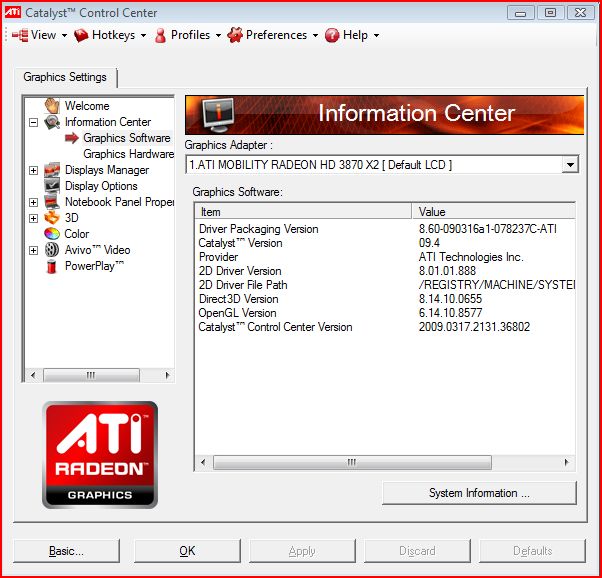Switch to Basic view button

pyautogui.click(x=66, y=551)
